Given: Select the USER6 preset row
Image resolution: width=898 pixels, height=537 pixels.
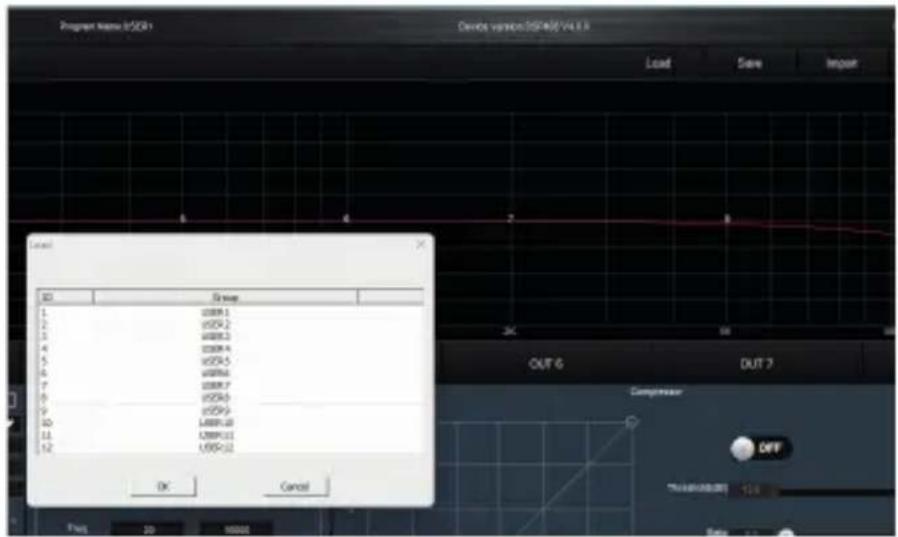Looking at the screenshot, I should [231, 373].
